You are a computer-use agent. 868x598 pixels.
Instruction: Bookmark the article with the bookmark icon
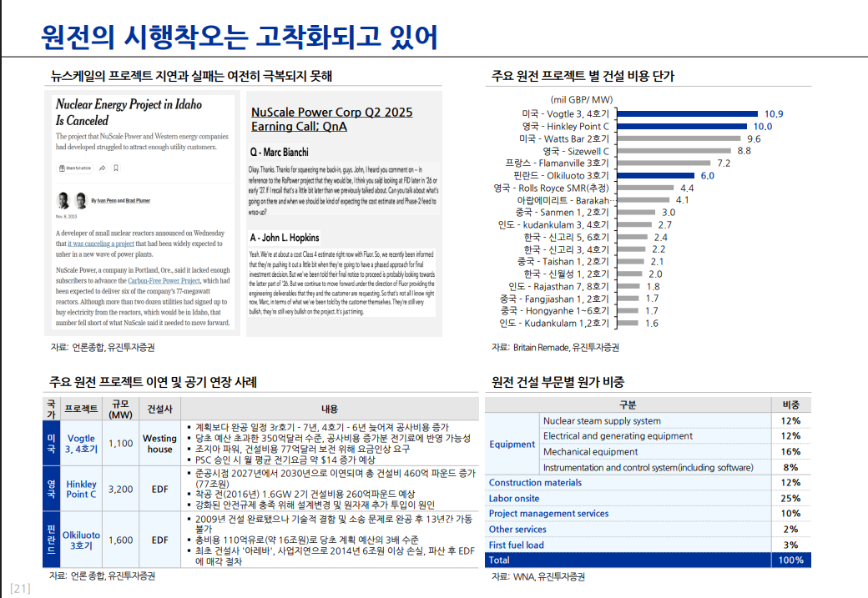116,168
